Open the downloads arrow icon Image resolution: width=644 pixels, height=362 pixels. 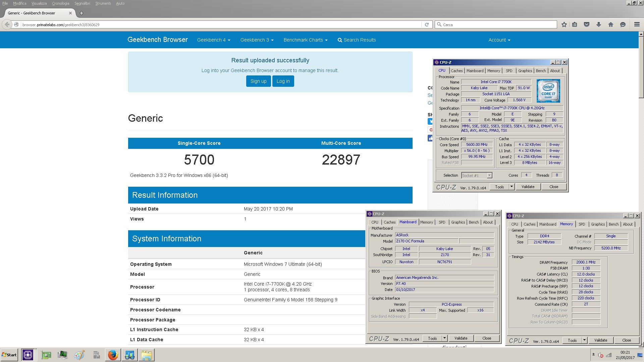[599, 24]
